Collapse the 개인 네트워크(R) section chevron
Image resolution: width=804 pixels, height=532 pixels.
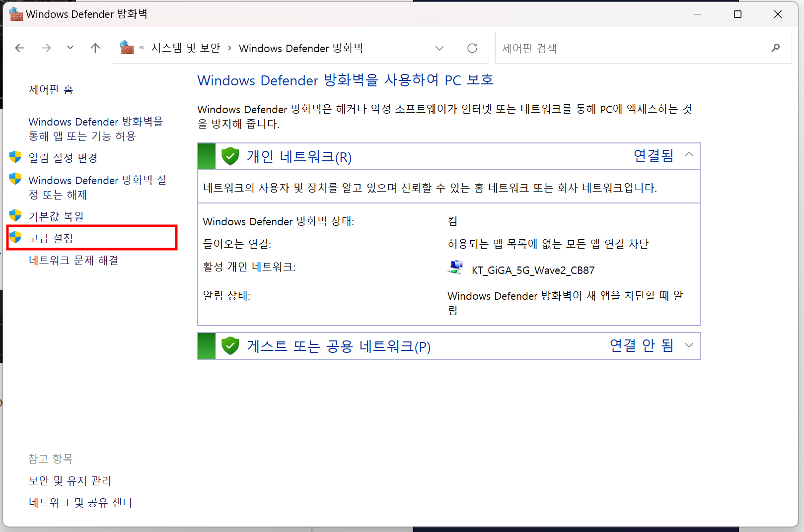pos(689,154)
